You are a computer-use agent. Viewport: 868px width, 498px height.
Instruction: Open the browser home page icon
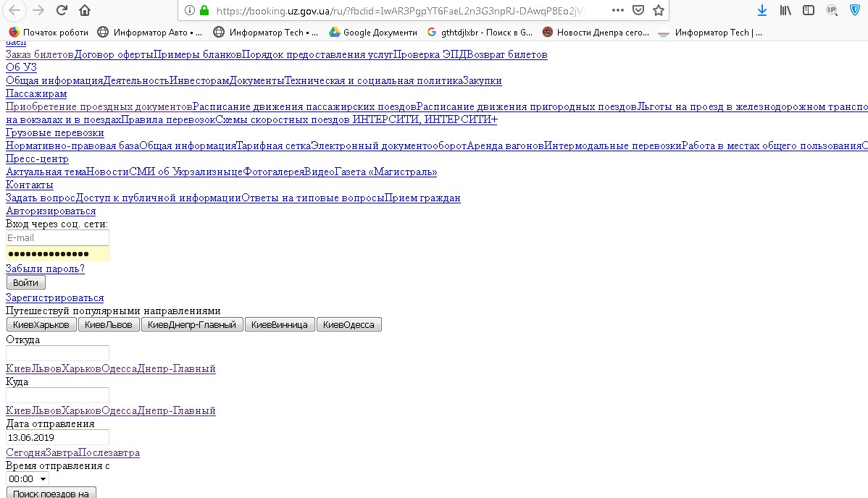click(85, 10)
